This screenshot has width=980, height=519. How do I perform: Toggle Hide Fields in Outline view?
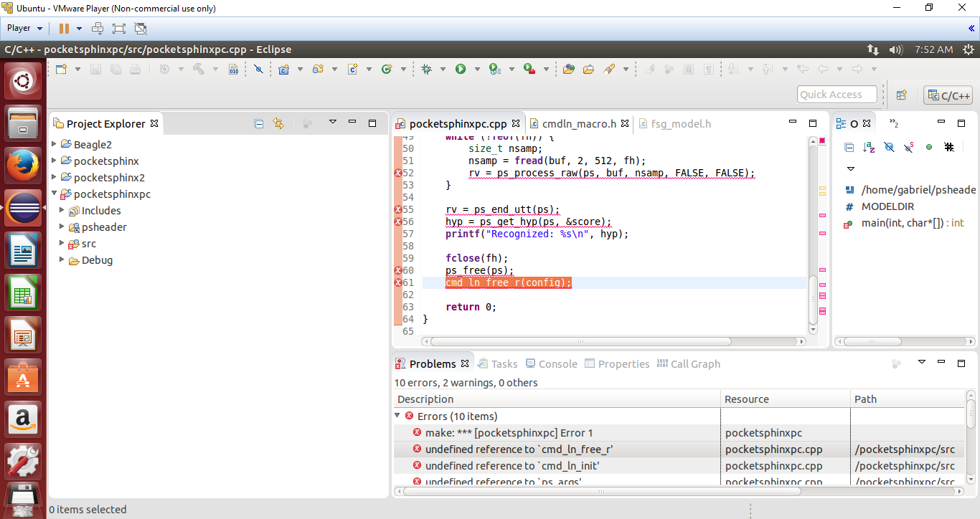click(889, 147)
